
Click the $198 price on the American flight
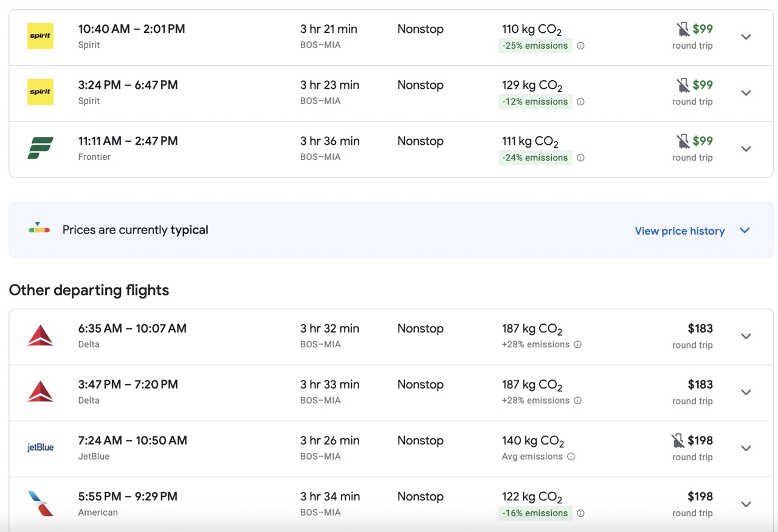(700, 496)
